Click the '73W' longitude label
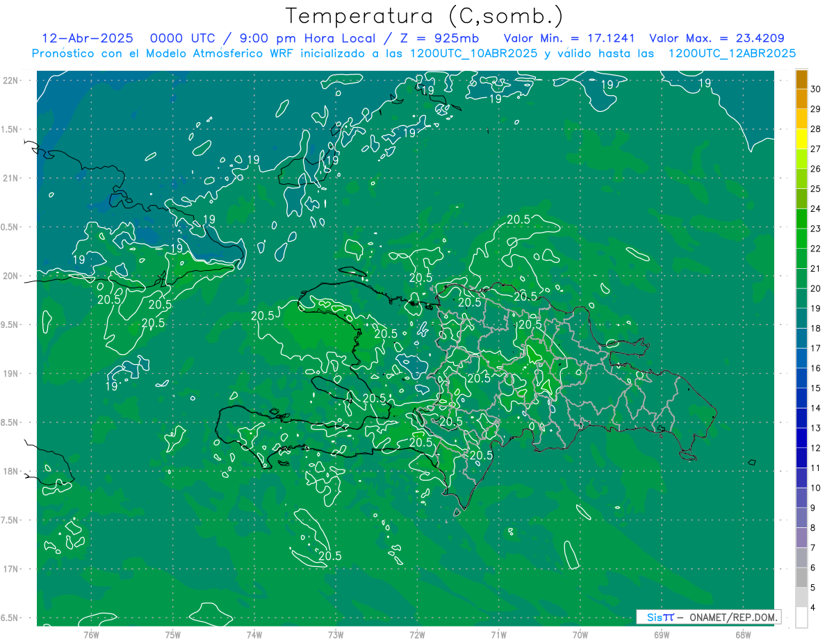This screenshot has height=644, width=834. point(336,635)
